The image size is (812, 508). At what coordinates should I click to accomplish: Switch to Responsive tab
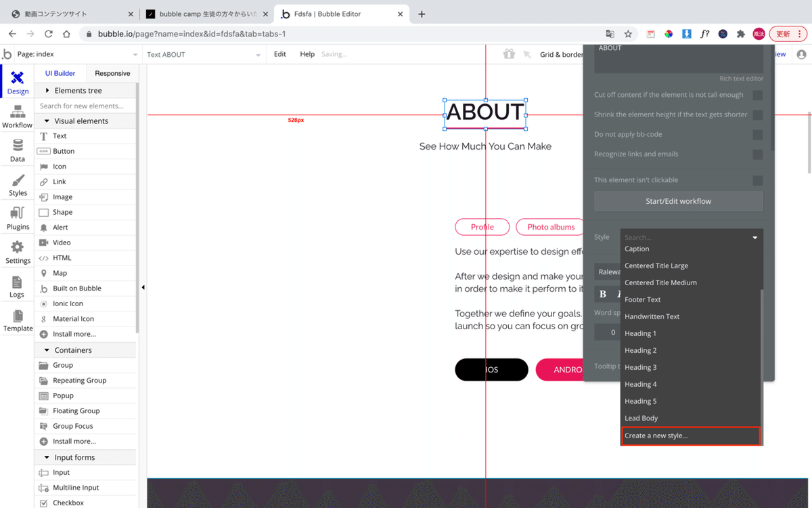click(x=112, y=73)
